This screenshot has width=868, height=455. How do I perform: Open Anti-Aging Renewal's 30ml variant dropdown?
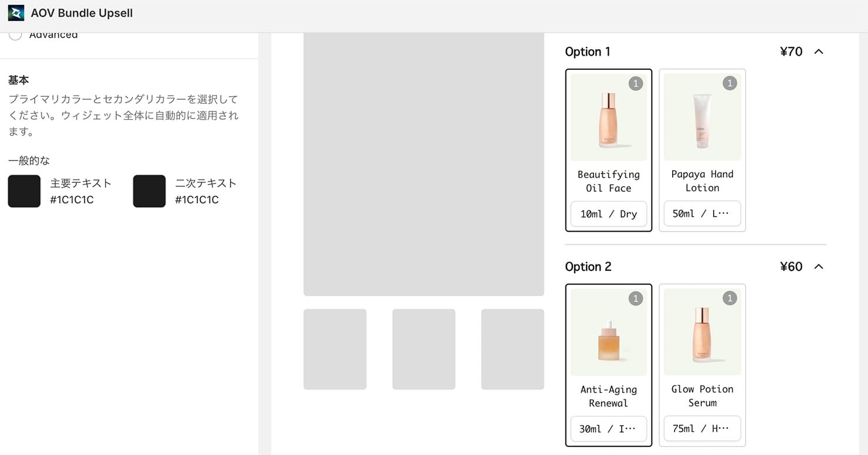(x=608, y=429)
